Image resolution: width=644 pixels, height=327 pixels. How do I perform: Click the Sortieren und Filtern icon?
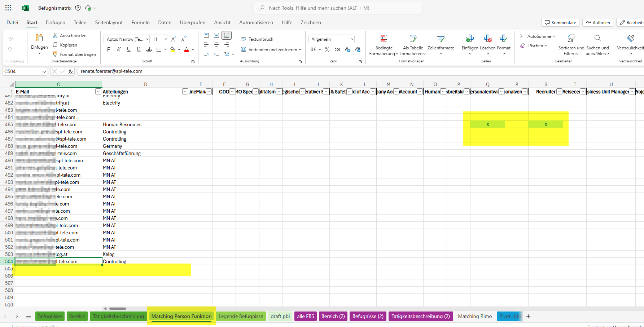click(x=571, y=38)
